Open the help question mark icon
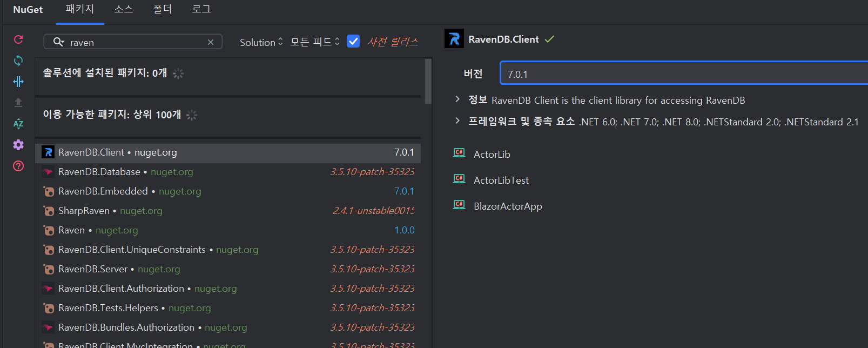 [x=18, y=166]
